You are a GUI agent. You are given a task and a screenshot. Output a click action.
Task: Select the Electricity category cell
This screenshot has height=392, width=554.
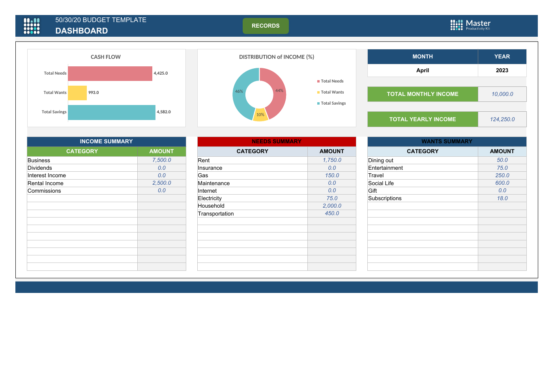[x=253, y=199]
